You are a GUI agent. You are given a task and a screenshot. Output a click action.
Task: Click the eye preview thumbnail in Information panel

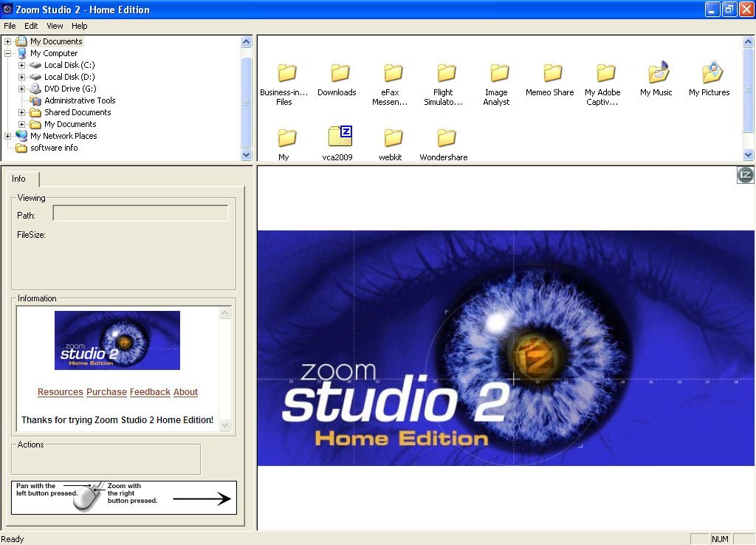(x=117, y=340)
